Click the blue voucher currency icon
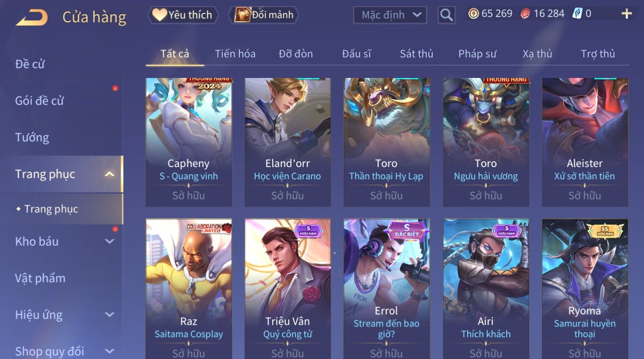Screen dimensions: 644x359 point(577,14)
